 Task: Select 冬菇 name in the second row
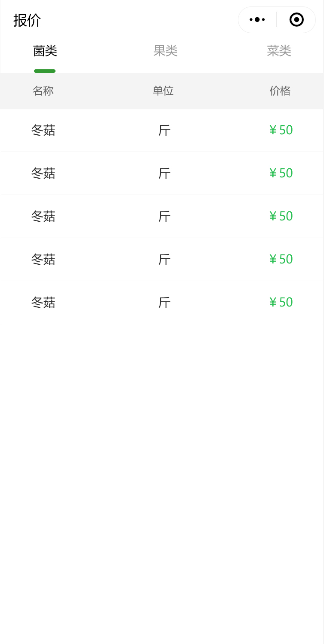coord(43,173)
